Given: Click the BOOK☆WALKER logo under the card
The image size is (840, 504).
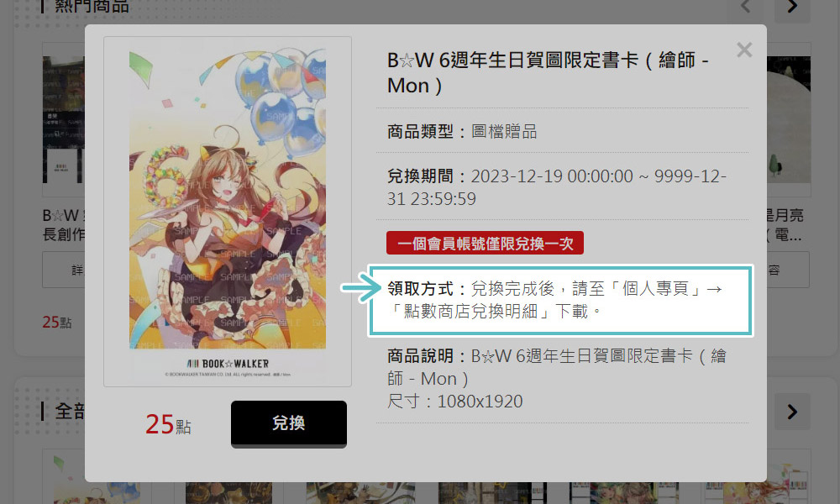Looking at the screenshot, I should tap(228, 364).
